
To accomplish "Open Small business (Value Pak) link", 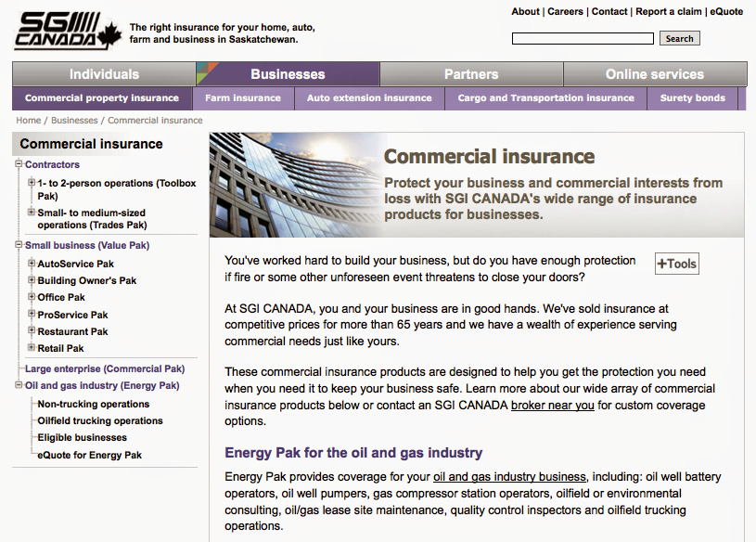I will [87, 245].
